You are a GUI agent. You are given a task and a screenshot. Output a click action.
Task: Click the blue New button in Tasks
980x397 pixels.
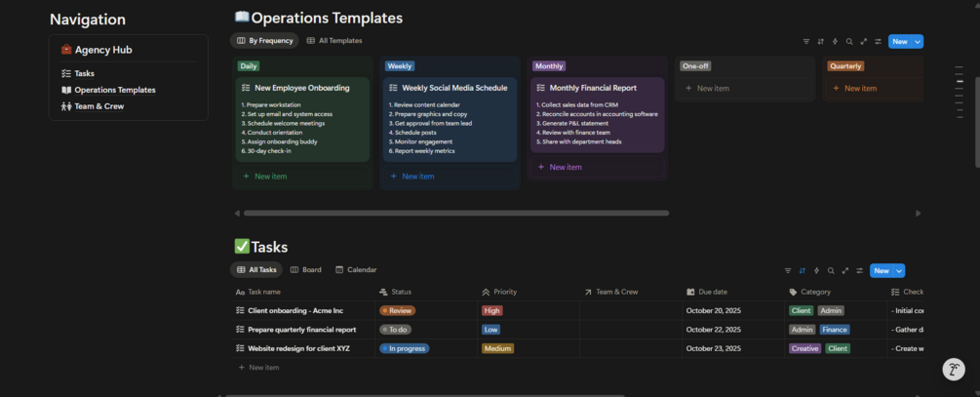(x=881, y=271)
